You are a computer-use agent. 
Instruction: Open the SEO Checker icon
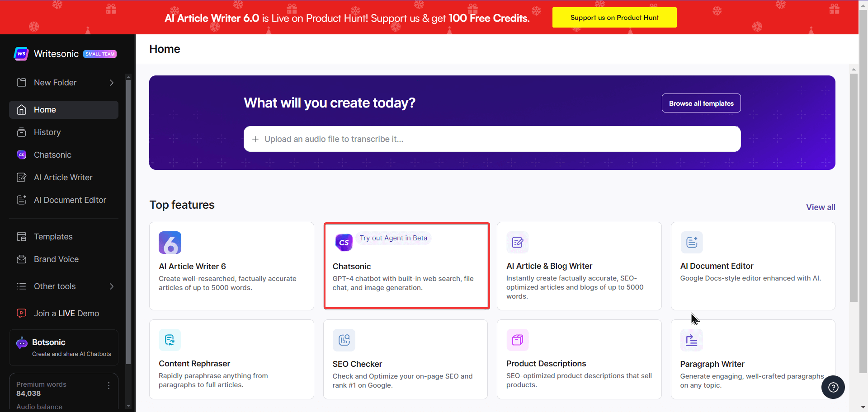344,340
